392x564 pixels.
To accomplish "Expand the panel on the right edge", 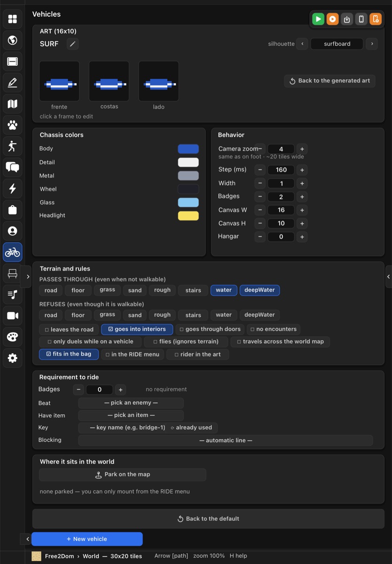I will pyautogui.click(x=388, y=277).
